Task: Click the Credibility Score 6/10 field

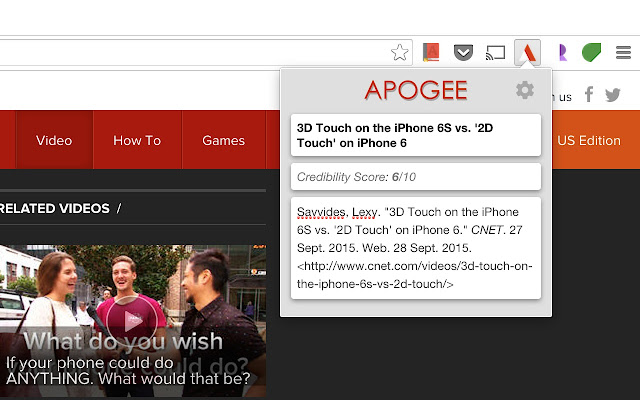Action: point(416,177)
